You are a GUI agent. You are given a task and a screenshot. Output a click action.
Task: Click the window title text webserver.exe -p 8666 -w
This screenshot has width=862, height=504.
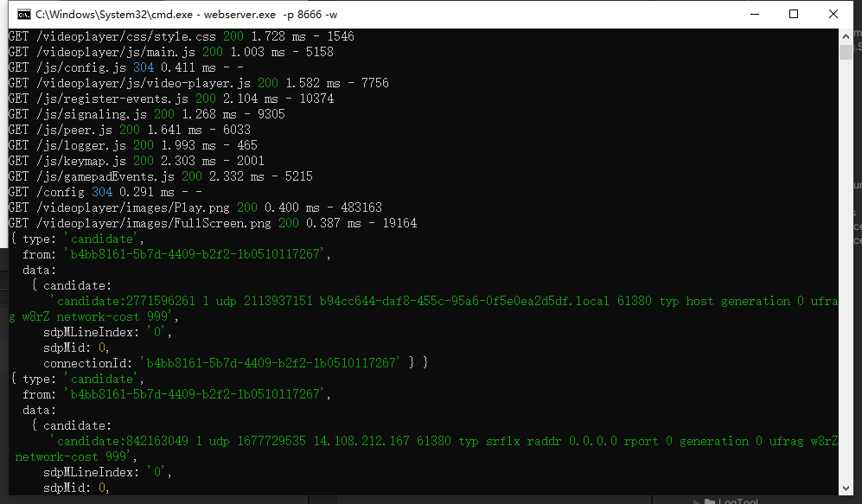pyautogui.click(x=271, y=15)
